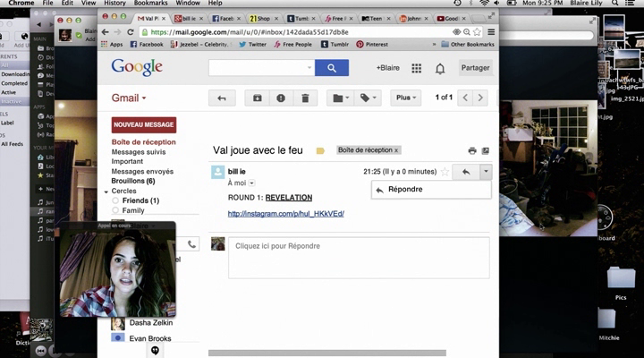Go to newer message arrow
This screenshot has width=644, height=358.
point(465,98)
